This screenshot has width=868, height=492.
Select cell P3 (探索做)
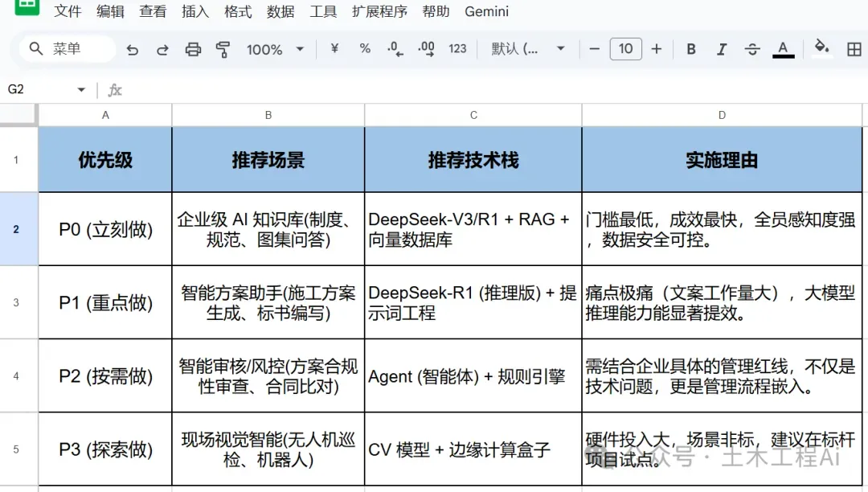point(105,449)
